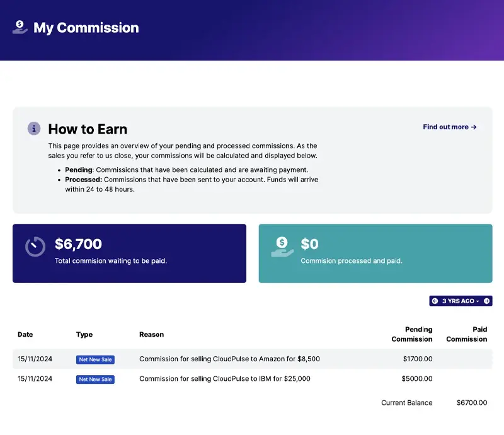Click the My Commission hand-coin header icon
The image size is (504, 435).
tap(20, 27)
